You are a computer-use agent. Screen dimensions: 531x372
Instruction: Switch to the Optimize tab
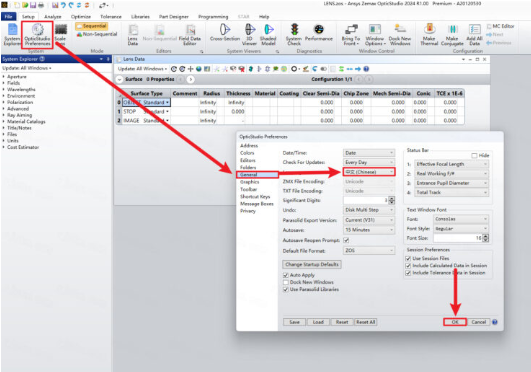click(81, 17)
